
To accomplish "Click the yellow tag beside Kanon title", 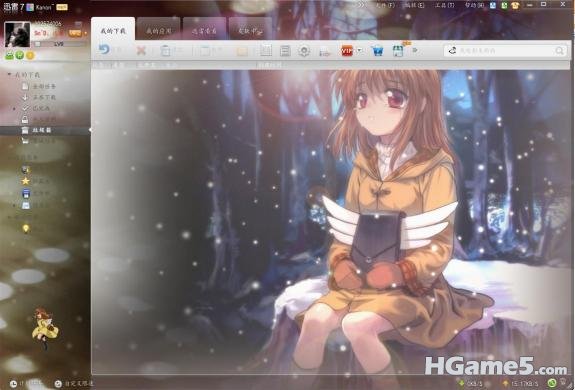I will tap(62, 7).
